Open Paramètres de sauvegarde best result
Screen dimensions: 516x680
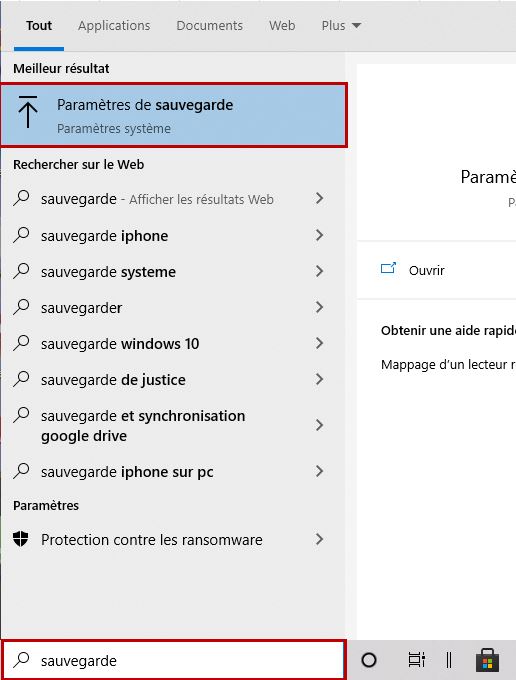click(174, 115)
